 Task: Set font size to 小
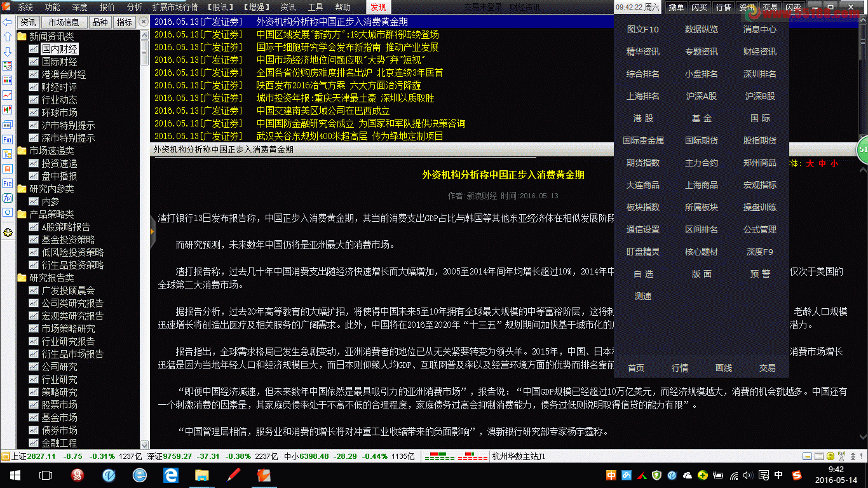(x=834, y=163)
